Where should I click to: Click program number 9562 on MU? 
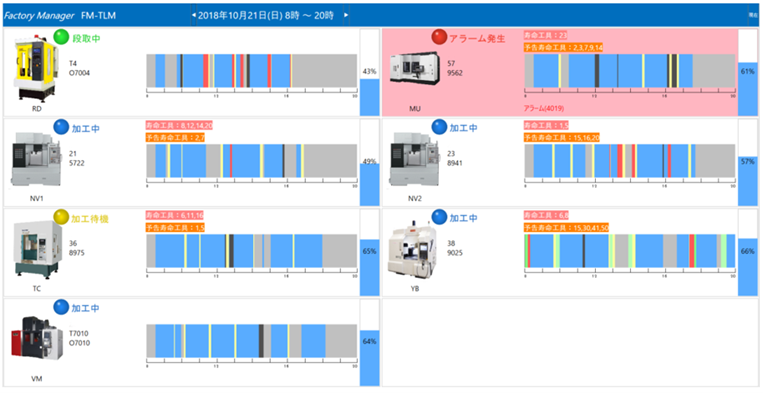tap(455, 73)
